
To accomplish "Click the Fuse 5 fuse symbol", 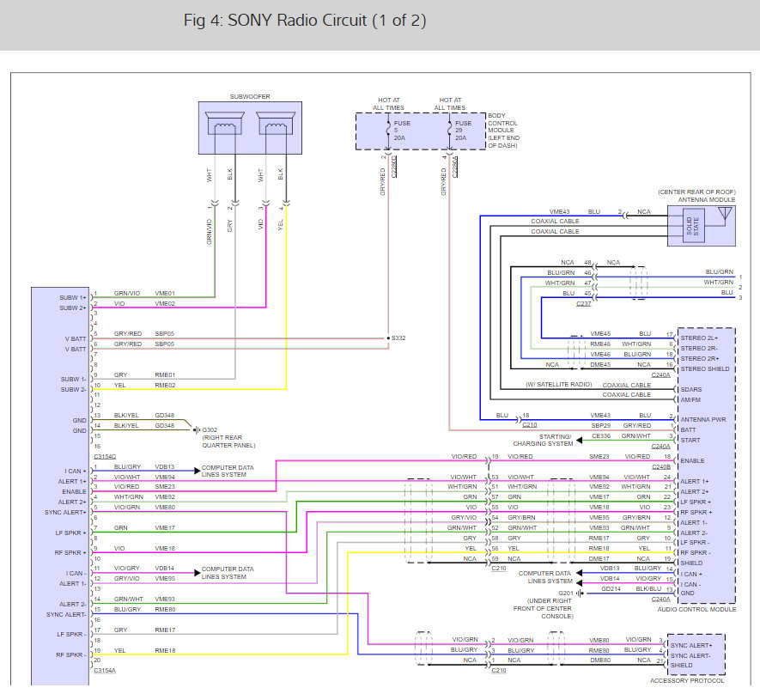I will click(x=388, y=131).
